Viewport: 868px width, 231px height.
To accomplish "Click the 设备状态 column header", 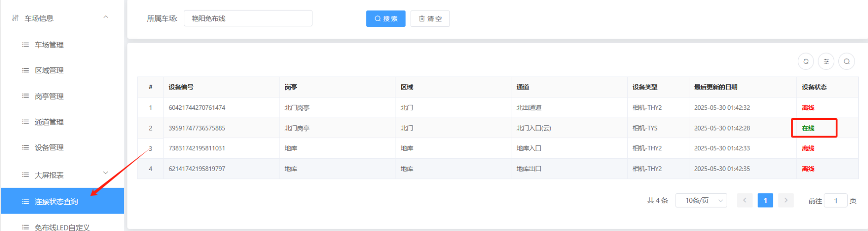I will [814, 87].
